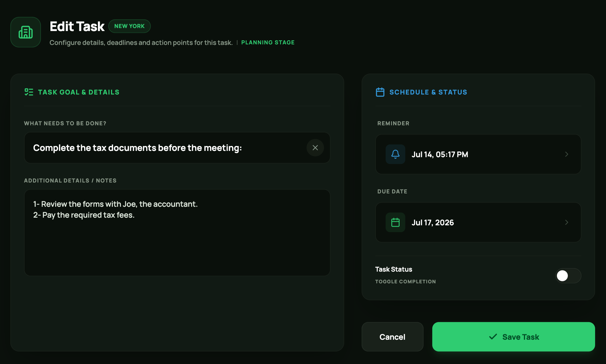Click the checkmark icon on Save Task

(493, 337)
